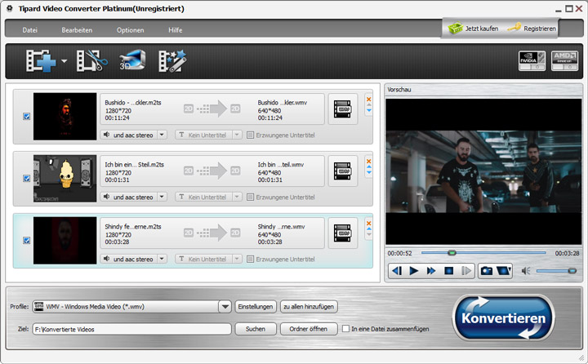Uncheck the Bushido video checkbox
588x364 pixels.
(27, 116)
